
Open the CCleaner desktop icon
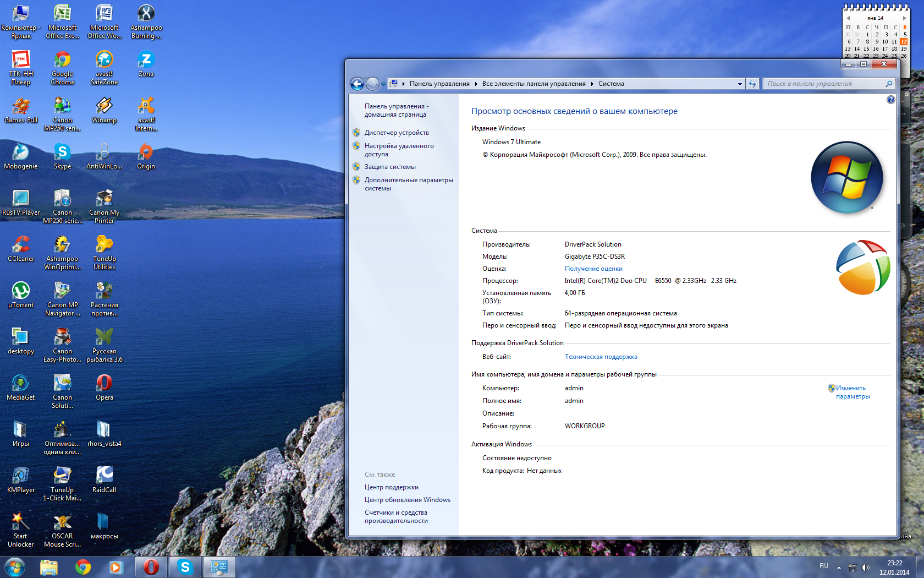click(x=20, y=249)
